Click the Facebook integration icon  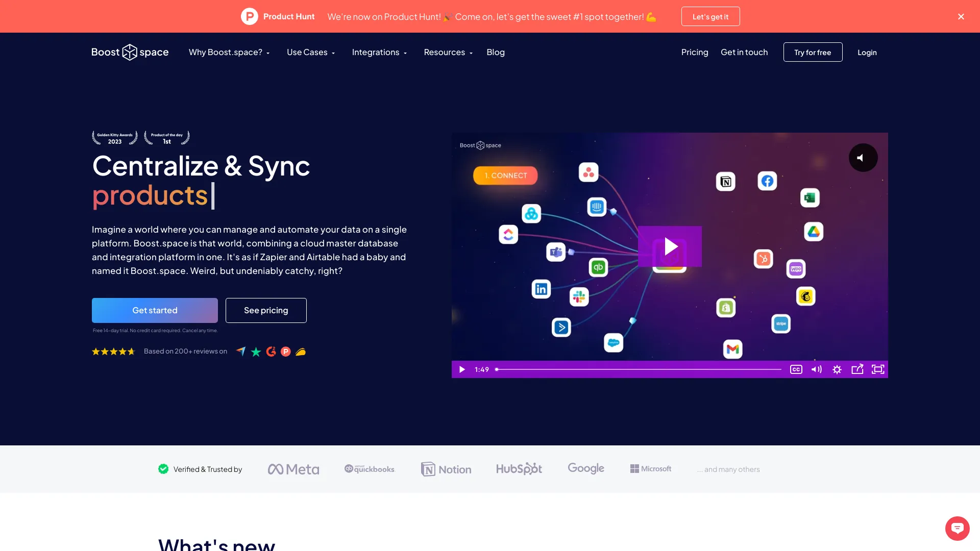click(x=767, y=181)
